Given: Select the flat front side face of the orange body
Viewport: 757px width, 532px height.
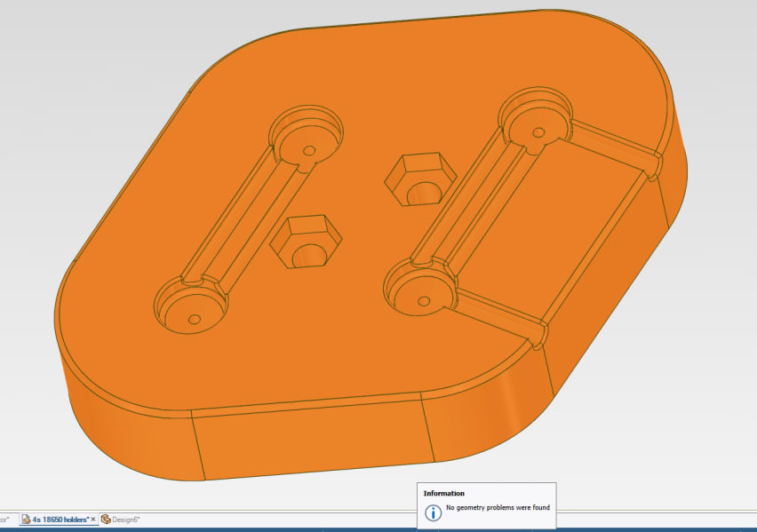Looking at the screenshot, I should (x=314, y=440).
